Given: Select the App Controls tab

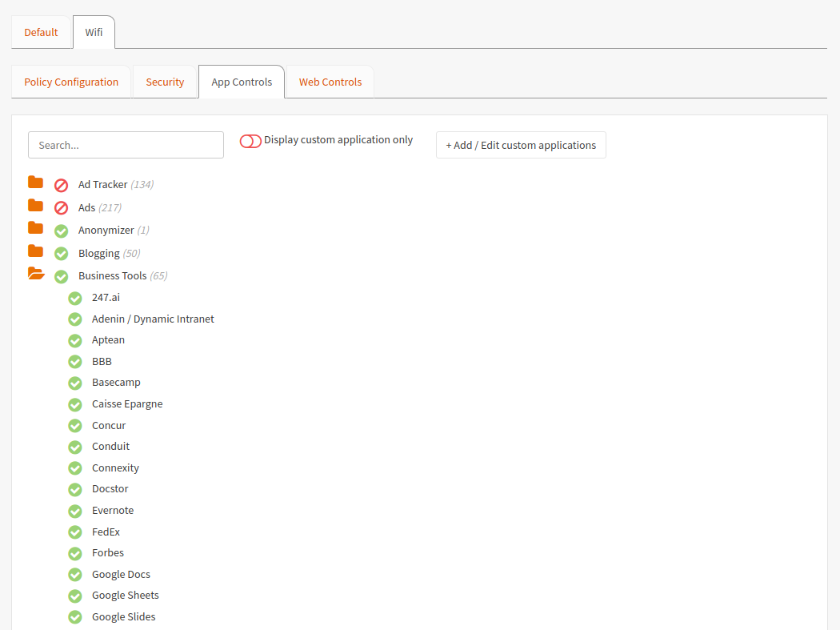Looking at the screenshot, I should click(x=242, y=82).
